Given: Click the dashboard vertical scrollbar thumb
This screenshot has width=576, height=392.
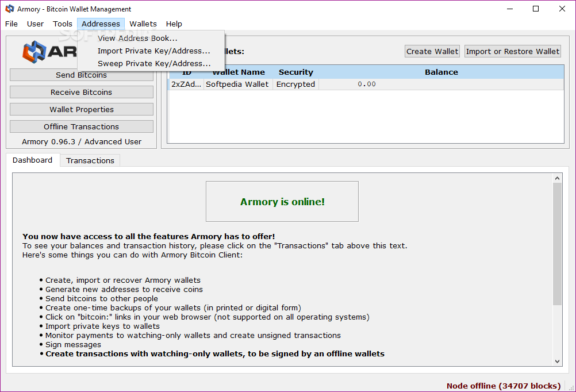Looking at the screenshot, I should coord(557,244).
